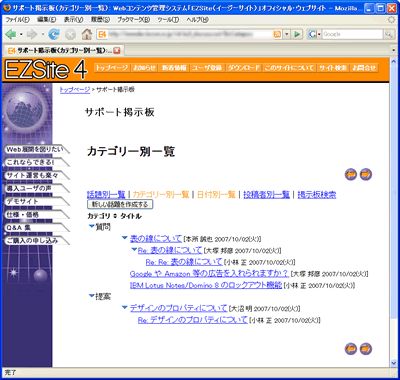Toggle sort order next to カテゴリ header
400x380 pixels.
coord(115,216)
